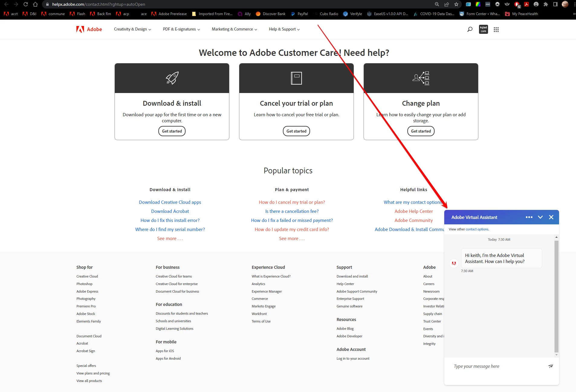Image resolution: width=576 pixels, height=392 pixels.
Task: Open the Terms of Use footer link
Action: tap(261, 321)
